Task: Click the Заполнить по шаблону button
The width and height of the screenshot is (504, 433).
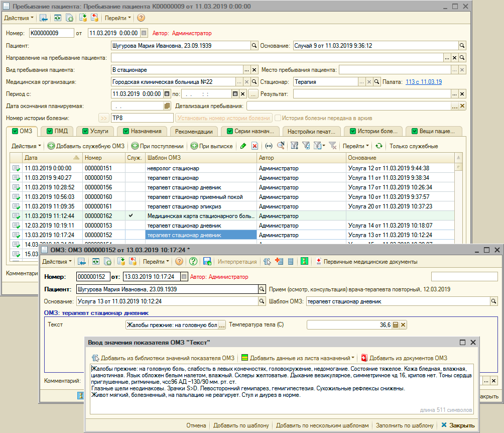Action: coord(404,425)
